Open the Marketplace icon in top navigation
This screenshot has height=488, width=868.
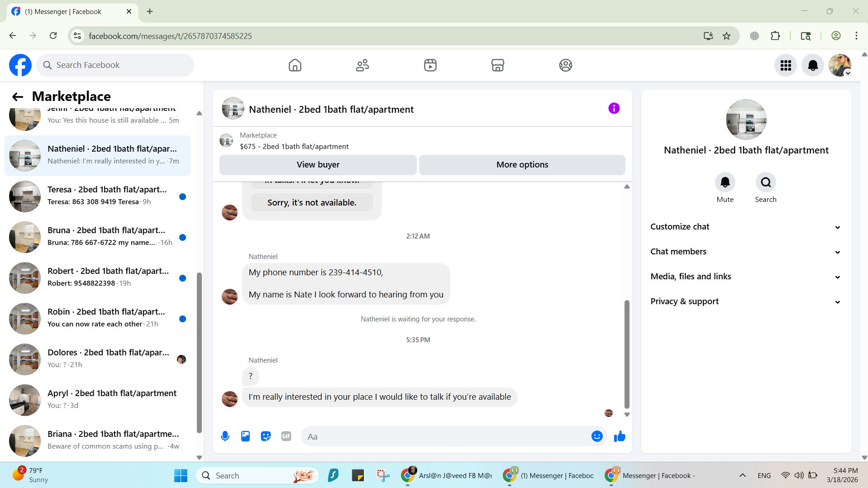[x=498, y=65]
